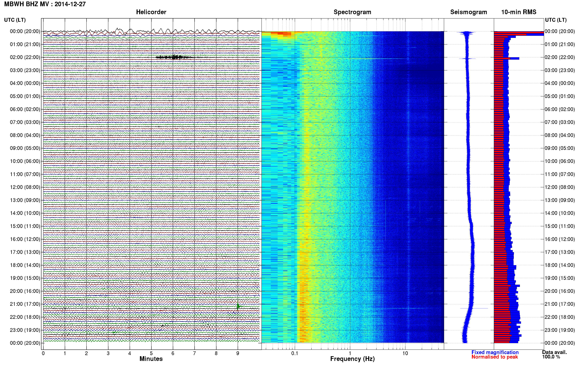The image size is (588, 368).
Task: Click the '0.1' frequency tick label
Action: point(295,353)
